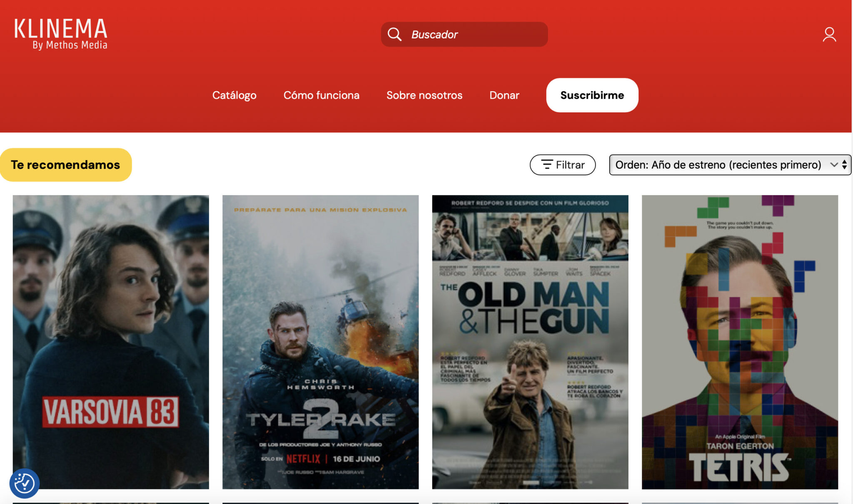The height and width of the screenshot is (504, 853).
Task: Click the KLINEMA logo
Action: (61, 33)
